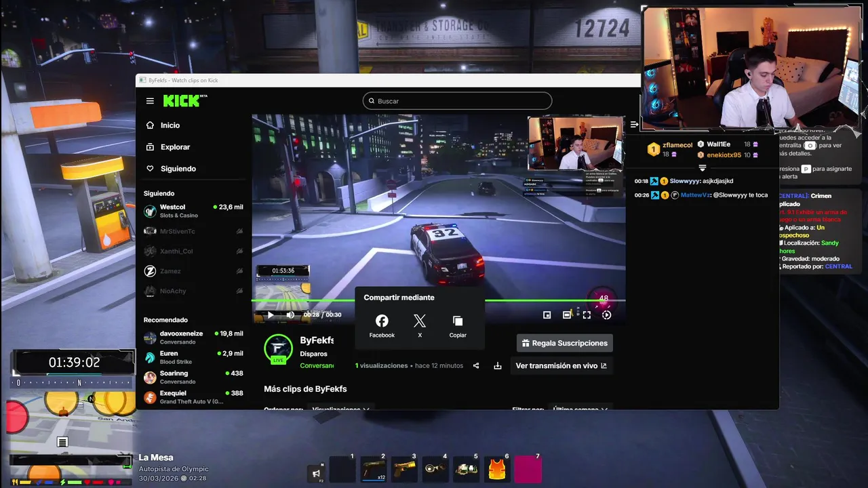868x488 pixels.
Task: Open recommended channel Exequiel
Action: click(x=193, y=397)
